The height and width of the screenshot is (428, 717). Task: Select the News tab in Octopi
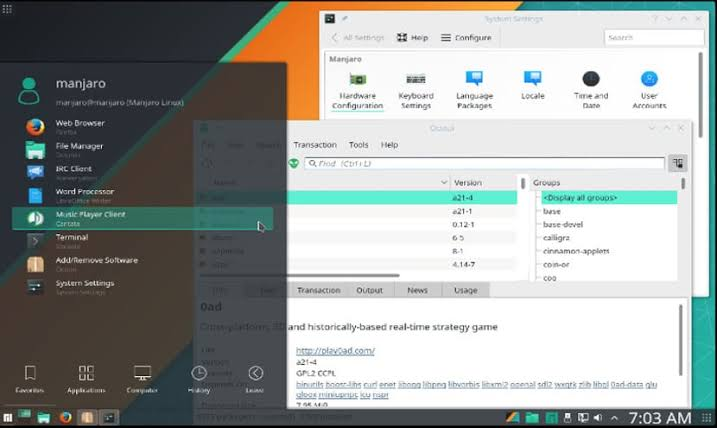coord(417,290)
